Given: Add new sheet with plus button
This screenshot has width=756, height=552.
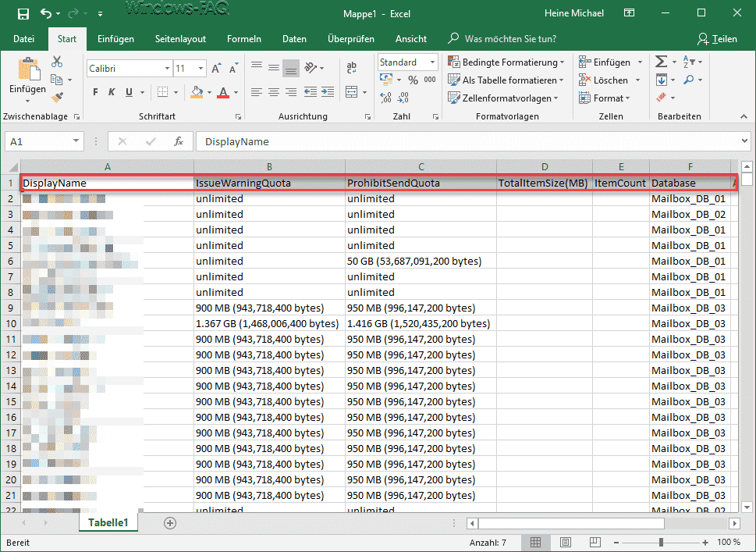Looking at the screenshot, I should point(170,522).
